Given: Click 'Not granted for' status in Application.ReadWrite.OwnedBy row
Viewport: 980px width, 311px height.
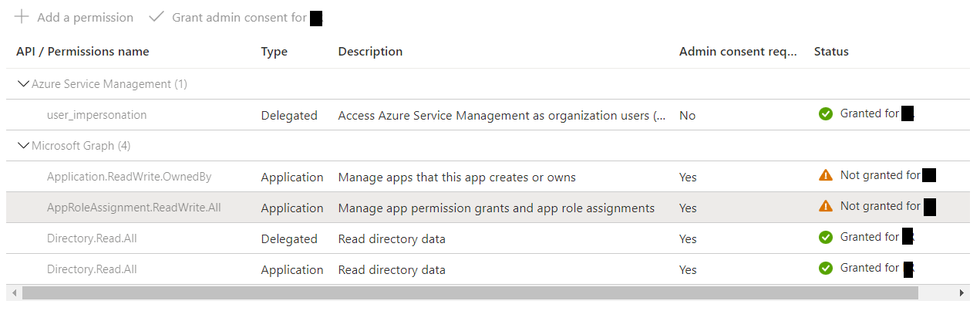Looking at the screenshot, I should 881,175.
